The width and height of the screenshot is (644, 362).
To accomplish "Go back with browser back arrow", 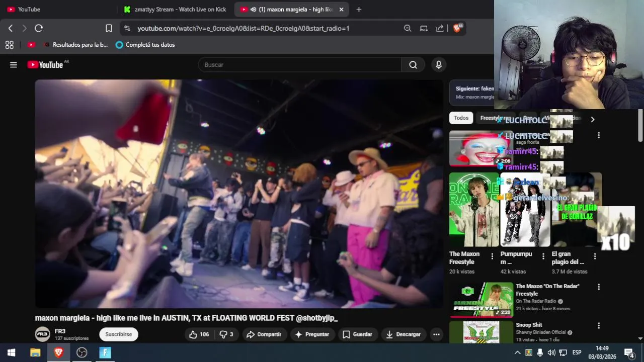I will pyautogui.click(x=11, y=28).
